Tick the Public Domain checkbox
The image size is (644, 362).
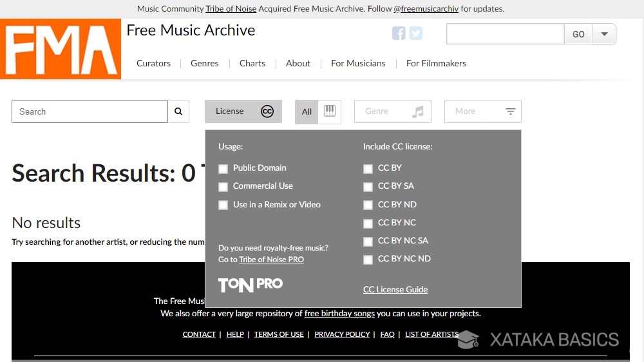coord(223,169)
